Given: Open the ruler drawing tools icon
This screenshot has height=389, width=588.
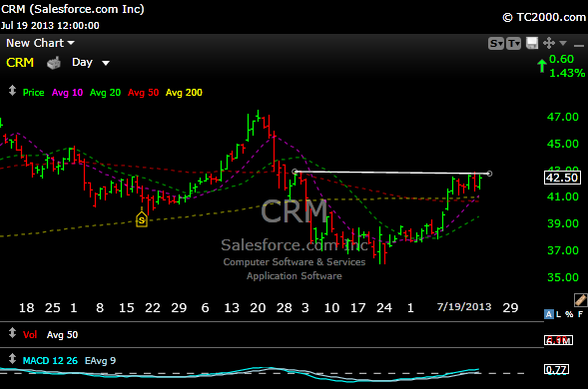Looking at the screenshot, I should pos(580,300).
